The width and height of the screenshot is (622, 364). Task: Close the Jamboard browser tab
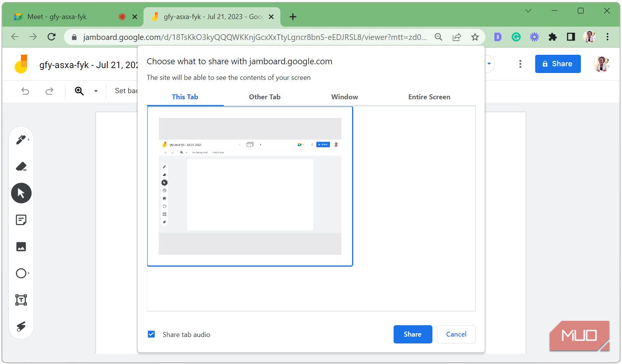271,17
